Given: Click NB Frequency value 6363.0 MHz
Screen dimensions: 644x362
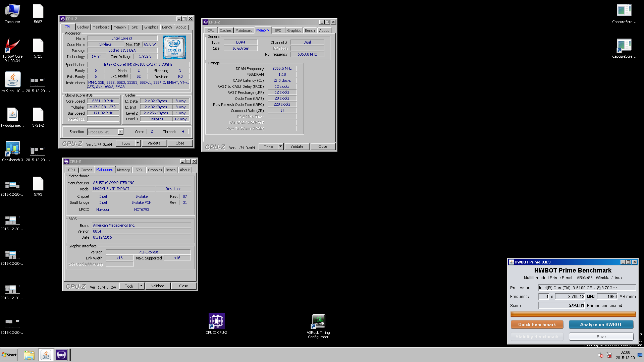Looking at the screenshot, I should [x=307, y=54].
